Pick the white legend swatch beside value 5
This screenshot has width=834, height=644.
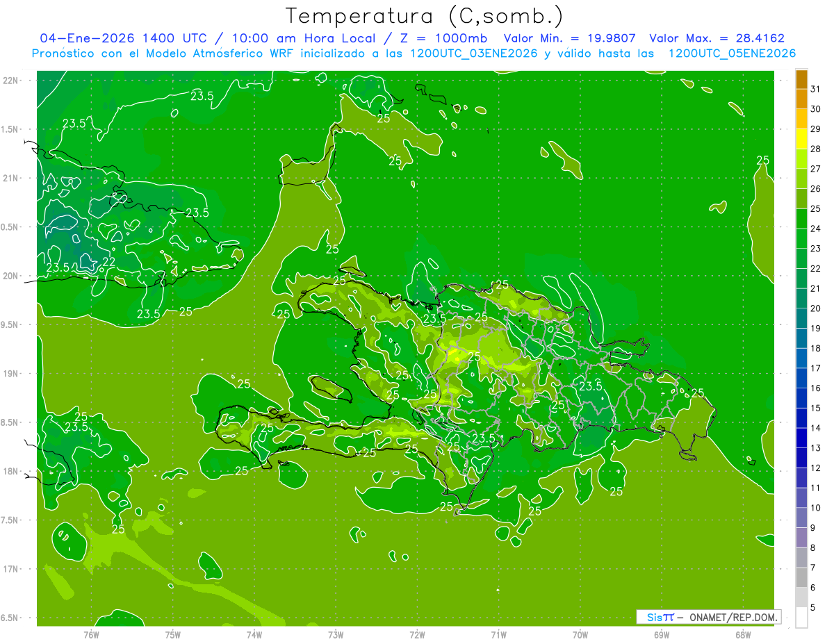801,618
